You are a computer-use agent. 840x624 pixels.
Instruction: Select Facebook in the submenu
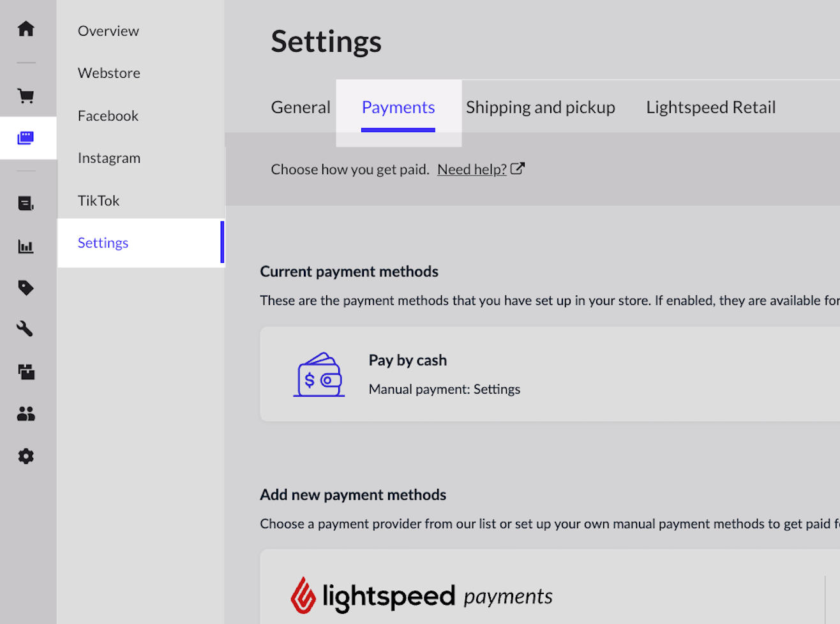[x=108, y=115]
